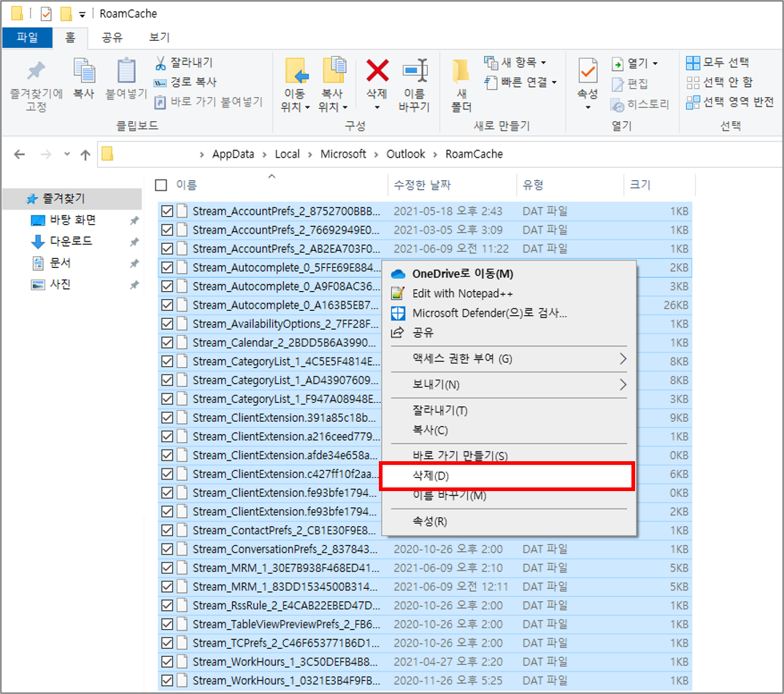This screenshot has width=784, height=694.
Task: Open Documents (문서) in sidebar
Action: click(60, 263)
